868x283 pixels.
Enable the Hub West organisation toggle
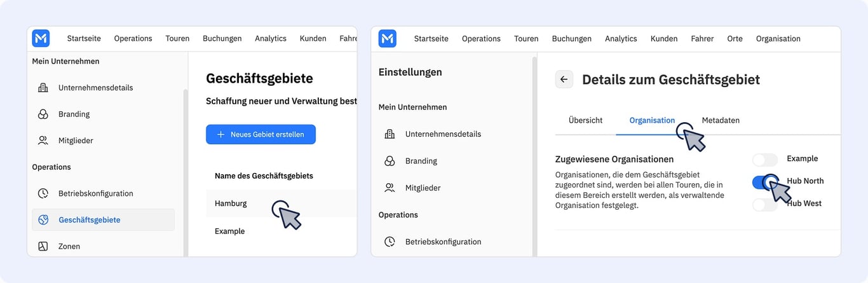click(x=765, y=205)
